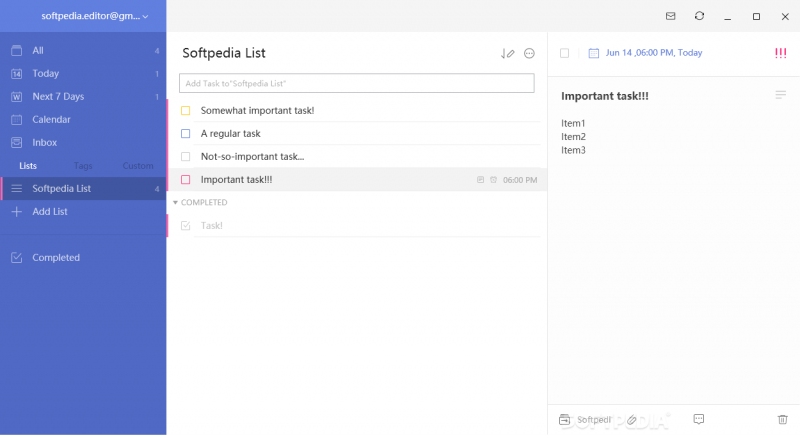Check off Important task!!! in list
The image size is (800, 438).
pyautogui.click(x=186, y=180)
